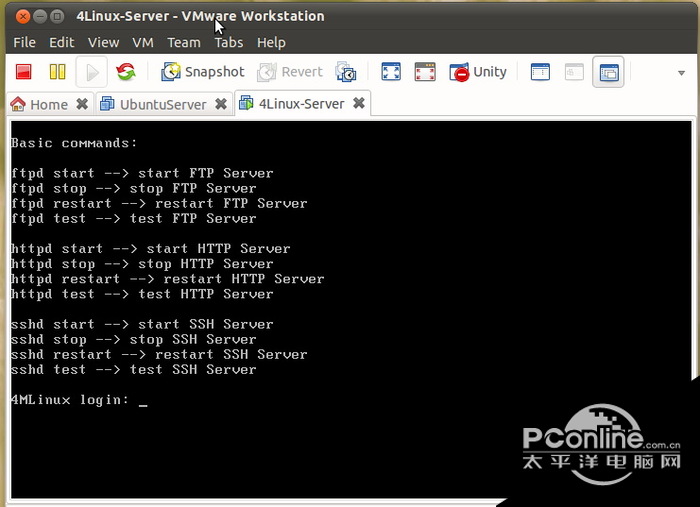Close the VMware Workstation window
This screenshot has width=700, height=507.
[x=23, y=17]
